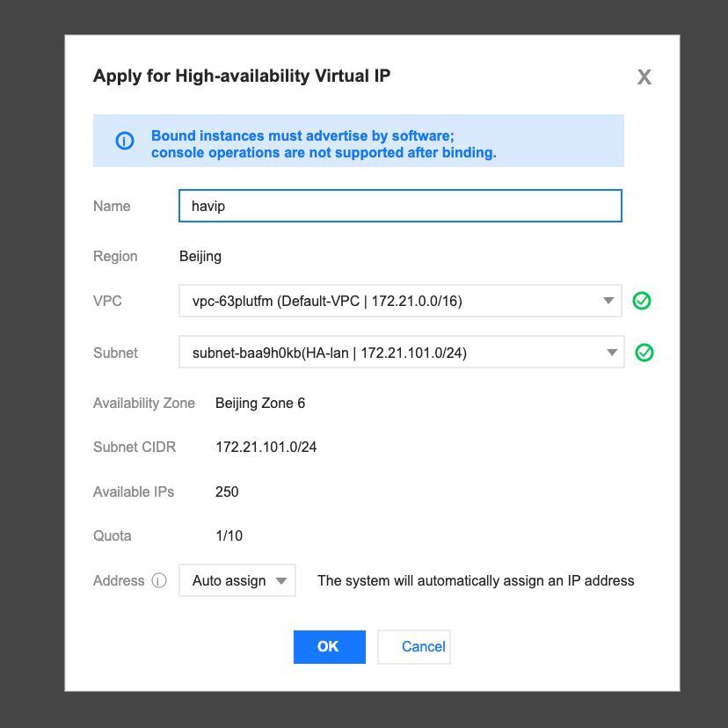This screenshot has width=728, height=728.
Task: Click the Region field label
Action: (115, 256)
